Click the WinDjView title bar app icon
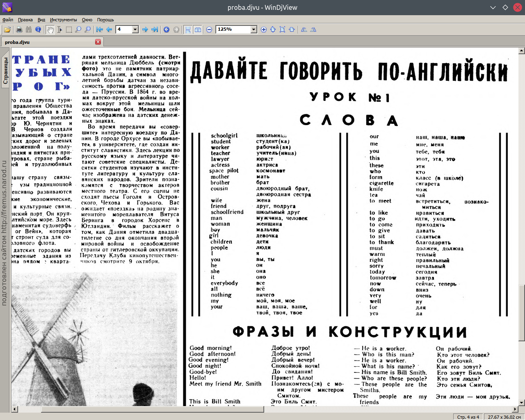Image resolution: width=525 pixels, height=420 pixels. pos(7,7)
